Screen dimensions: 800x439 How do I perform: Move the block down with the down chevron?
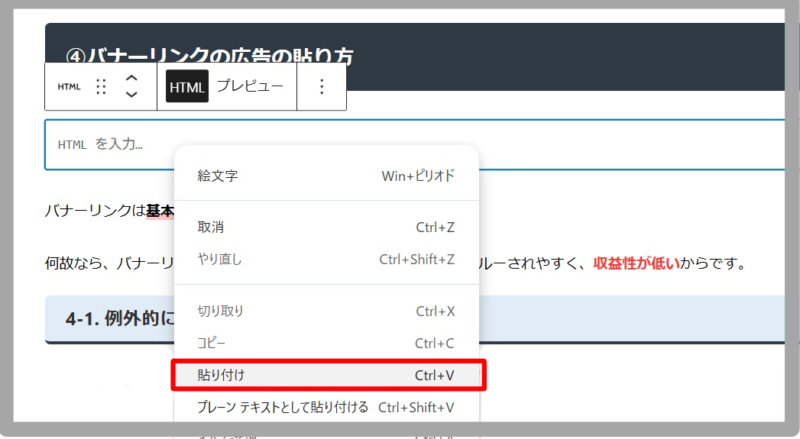tap(131, 96)
